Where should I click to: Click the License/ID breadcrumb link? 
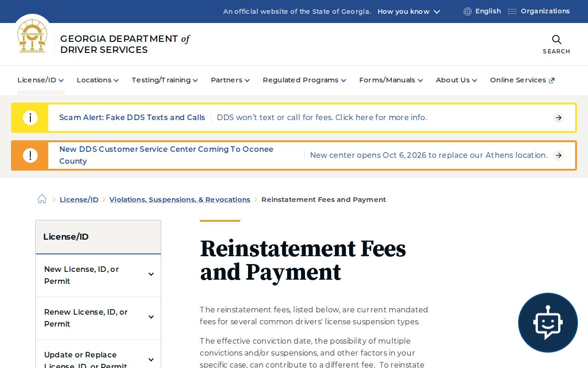[x=79, y=200]
